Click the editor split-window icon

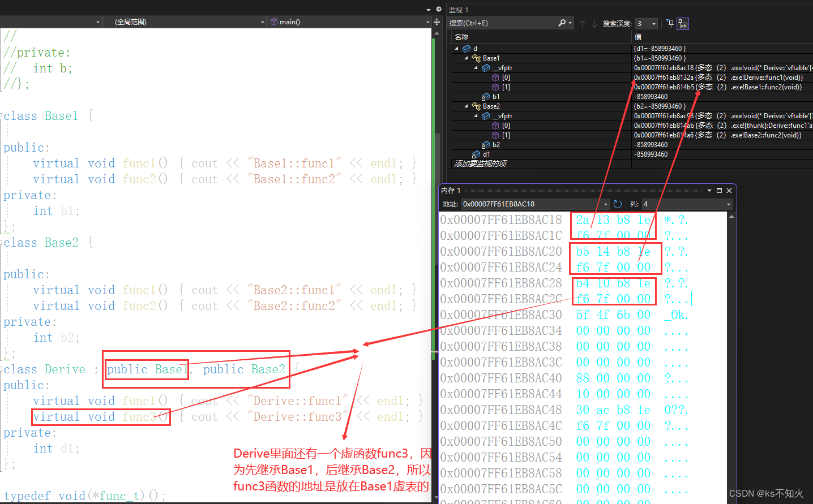[x=437, y=21]
